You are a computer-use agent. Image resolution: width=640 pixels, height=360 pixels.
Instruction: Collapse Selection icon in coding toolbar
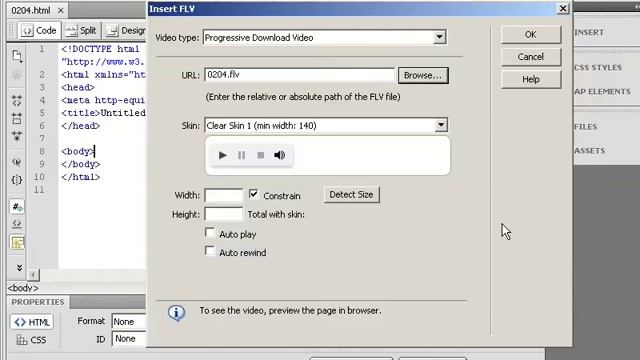click(17, 119)
